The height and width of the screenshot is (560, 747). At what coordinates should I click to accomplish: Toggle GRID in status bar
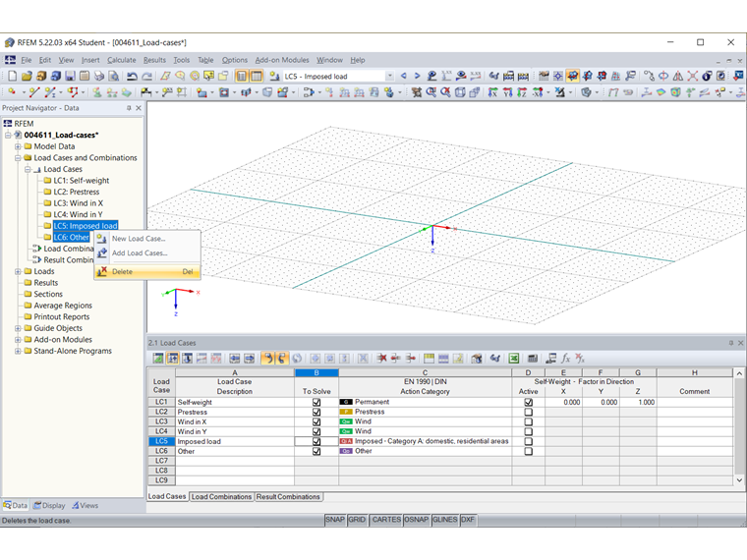(x=357, y=520)
